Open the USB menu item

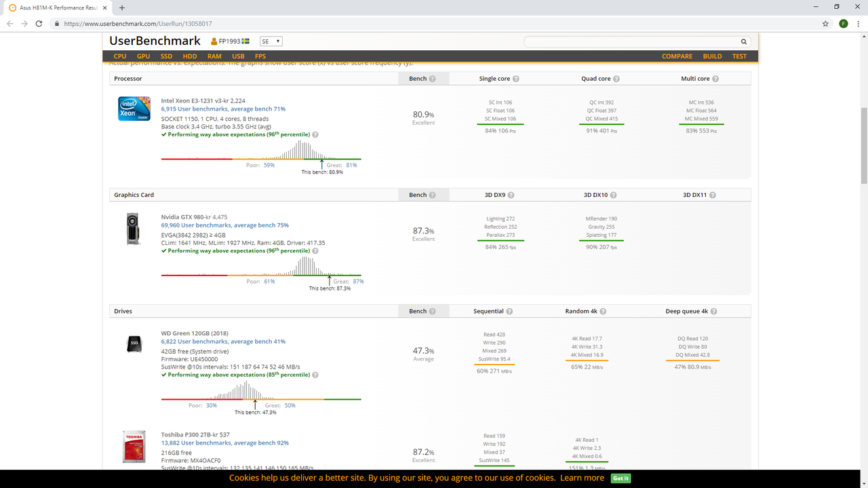pos(238,56)
